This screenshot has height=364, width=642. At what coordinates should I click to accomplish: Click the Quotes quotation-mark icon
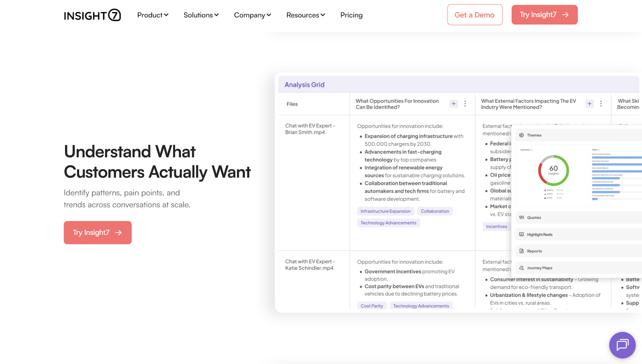[522, 217]
